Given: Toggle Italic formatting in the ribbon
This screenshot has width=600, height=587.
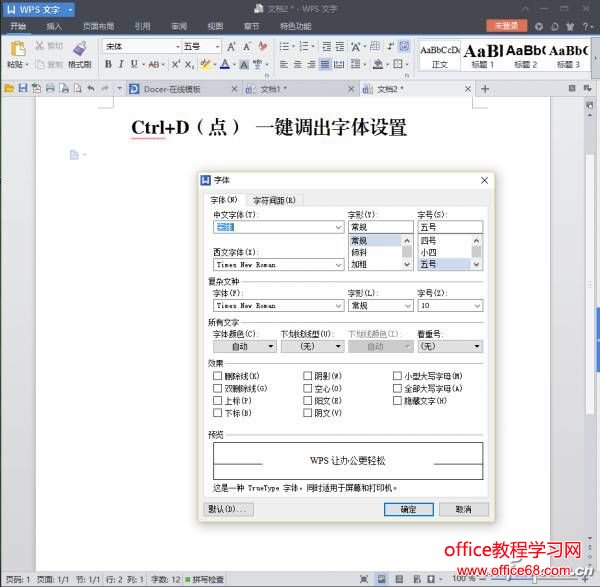Looking at the screenshot, I should [121, 64].
